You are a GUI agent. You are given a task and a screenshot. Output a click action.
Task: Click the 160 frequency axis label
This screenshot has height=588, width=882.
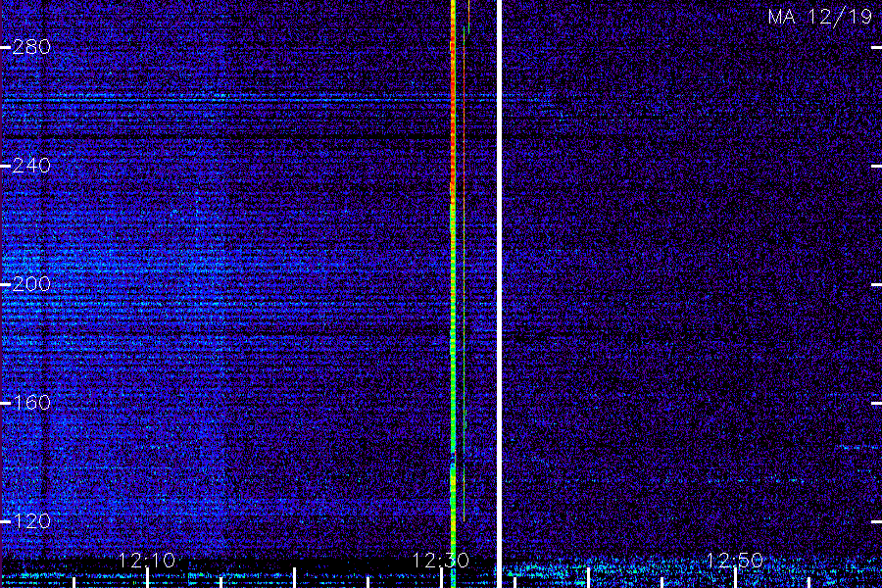pyautogui.click(x=31, y=403)
